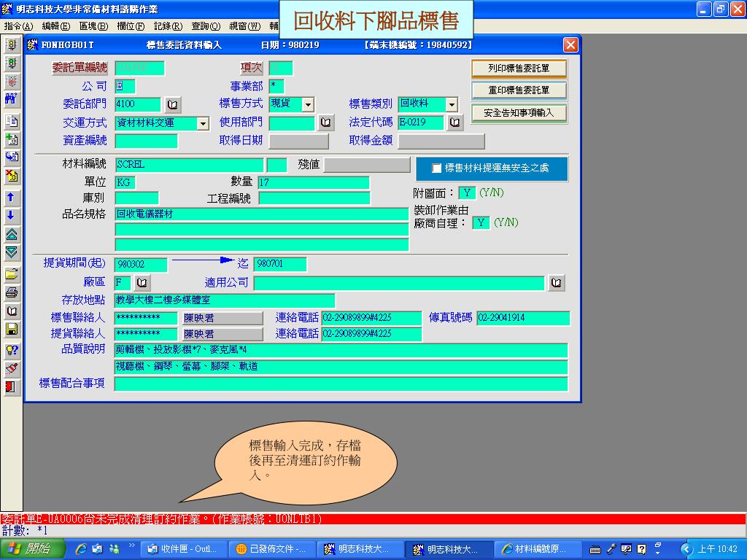Click 列印標售委託單 button
The width and height of the screenshot is (747, 560).
pos(519,68)
